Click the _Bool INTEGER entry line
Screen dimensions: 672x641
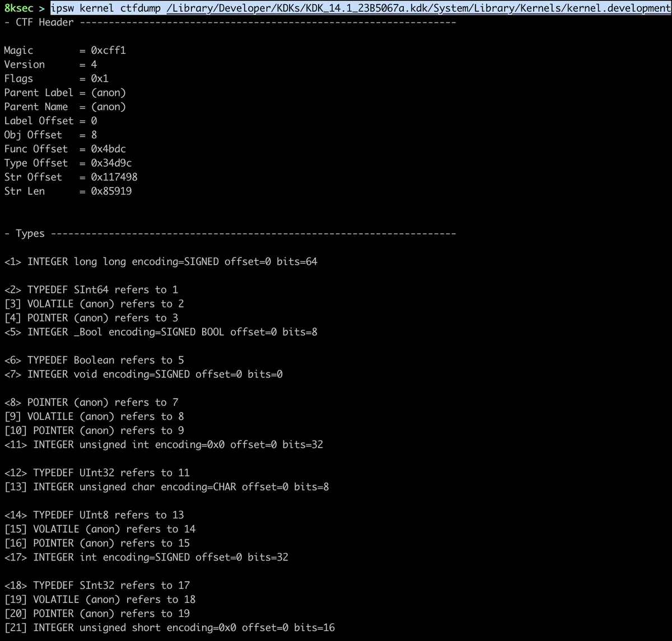161,332
